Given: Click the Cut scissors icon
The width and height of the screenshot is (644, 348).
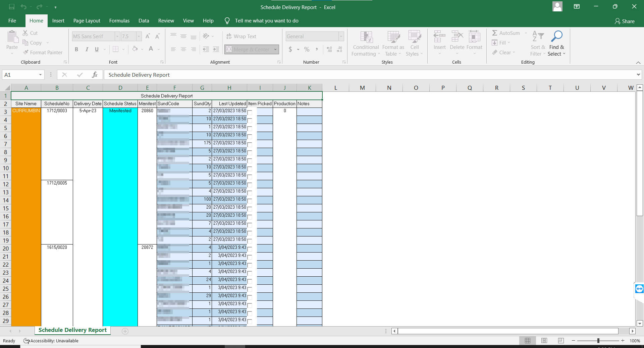Looking at the screenshot, I should pos(25,33).
